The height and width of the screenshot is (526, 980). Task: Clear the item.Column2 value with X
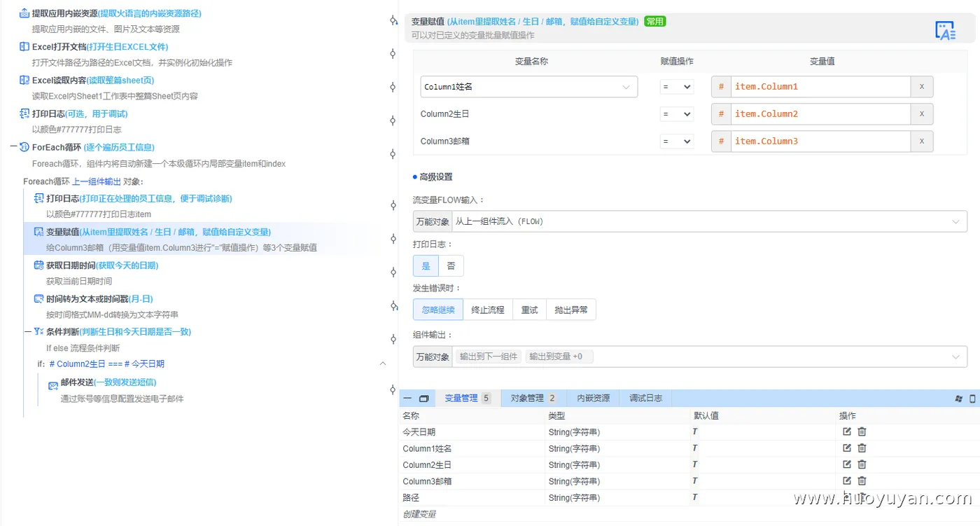coord(922,114)
